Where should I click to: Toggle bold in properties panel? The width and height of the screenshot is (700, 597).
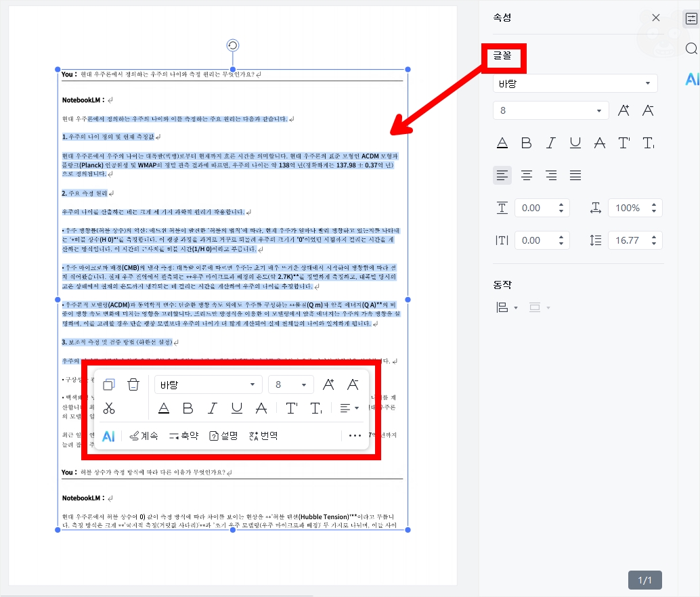(x=526, y=143)
